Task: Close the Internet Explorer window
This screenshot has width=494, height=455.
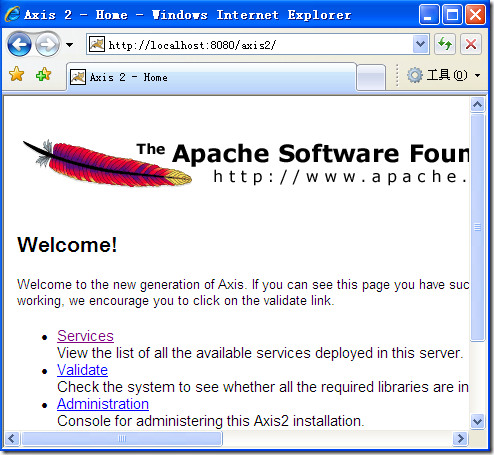Action: [x=475, y=15]
